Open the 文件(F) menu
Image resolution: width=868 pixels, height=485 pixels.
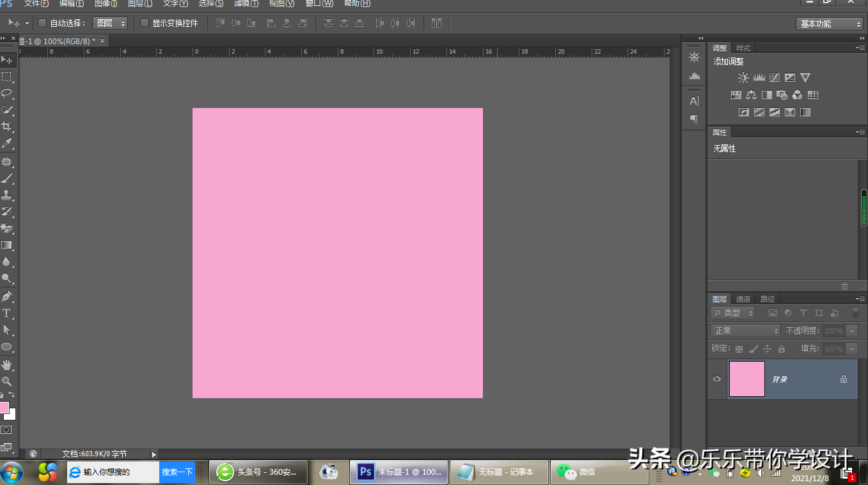tap(36, 4)
